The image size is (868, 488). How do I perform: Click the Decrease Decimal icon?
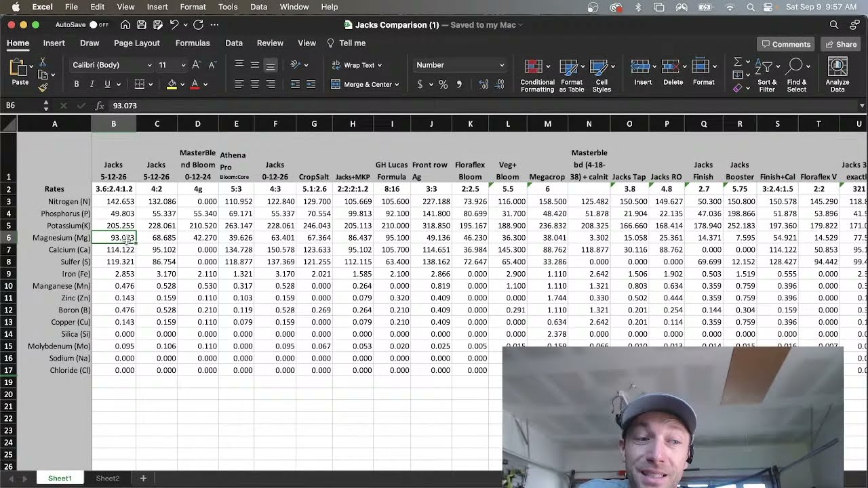[x=500, y=85]
